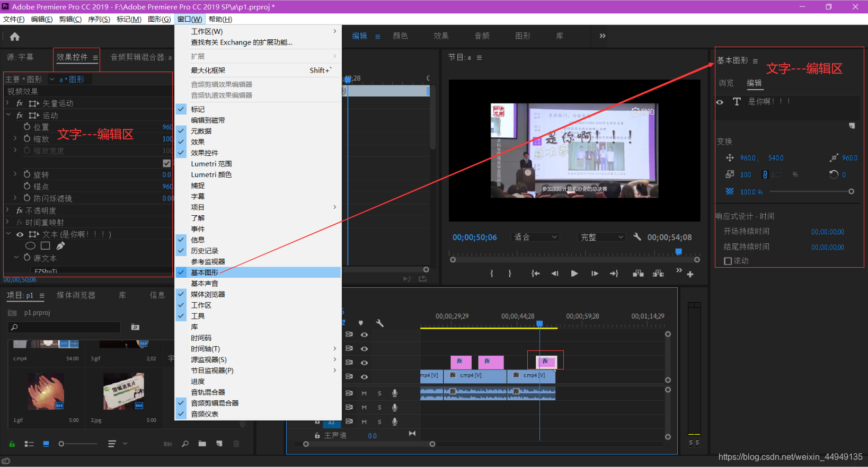This screenshot has width=868, height=467.
Task: Open sort icons dropdown arrow in project panel
Action: (x=125, y=444)
